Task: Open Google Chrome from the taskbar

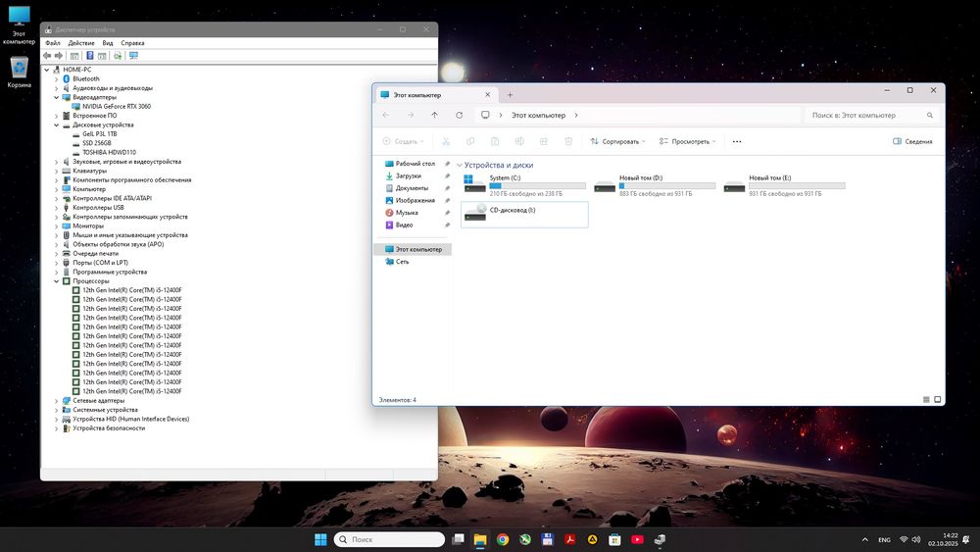Action: pyautogui.click(x=503, y=539)
